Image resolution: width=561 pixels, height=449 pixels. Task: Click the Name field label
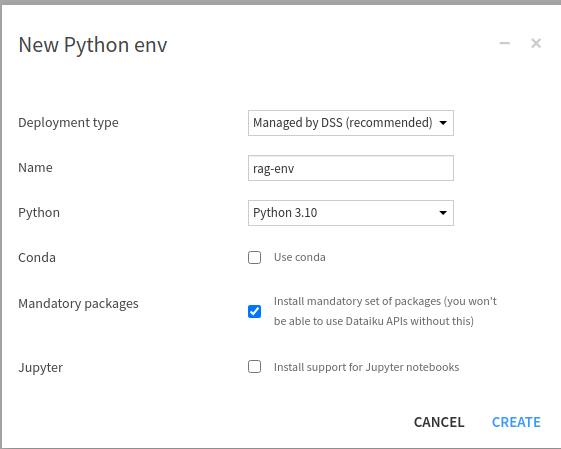35,167
